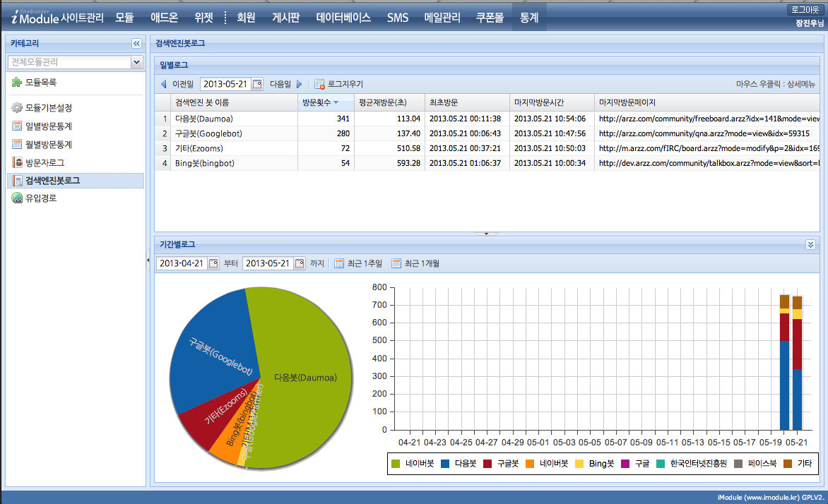Collapse the 기간별로그 panel

coord(810,244)
